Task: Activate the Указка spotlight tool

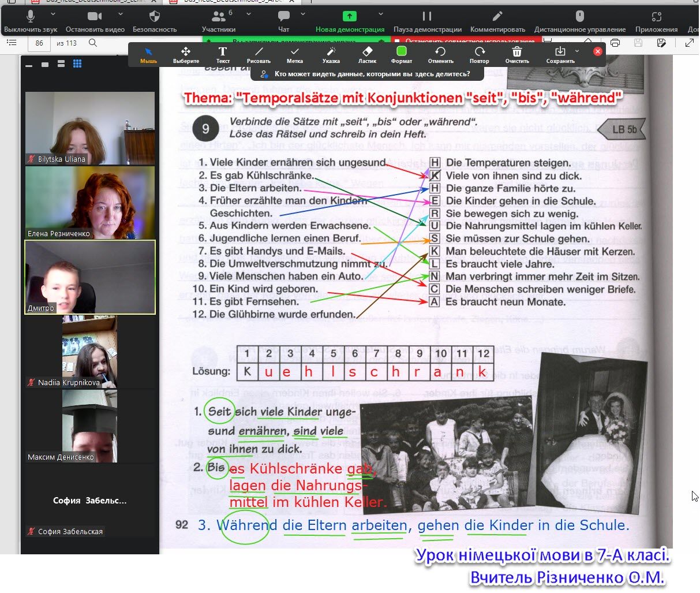Action: pyautogui.click(x=331, y=55)
